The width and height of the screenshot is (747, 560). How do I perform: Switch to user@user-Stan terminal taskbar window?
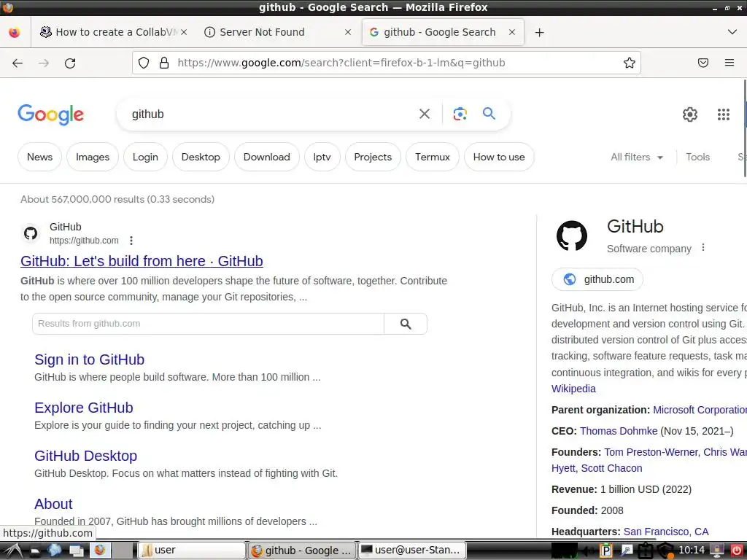412,551
